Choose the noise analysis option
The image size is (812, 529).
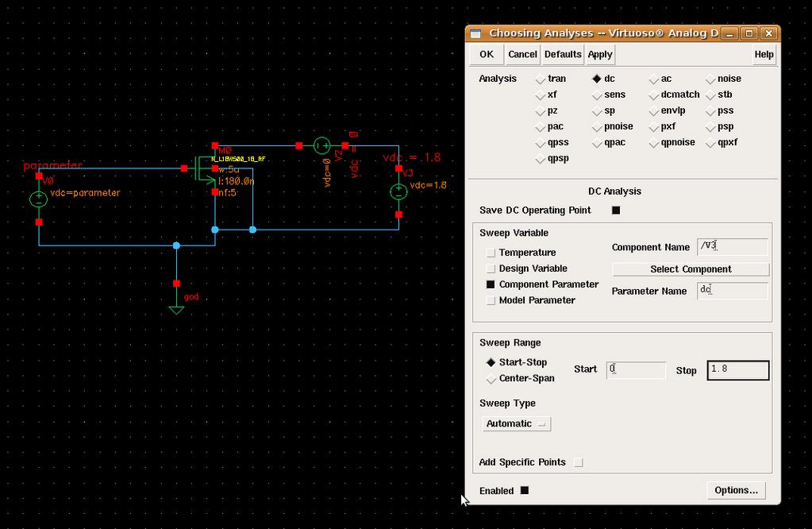click(710, 79)
